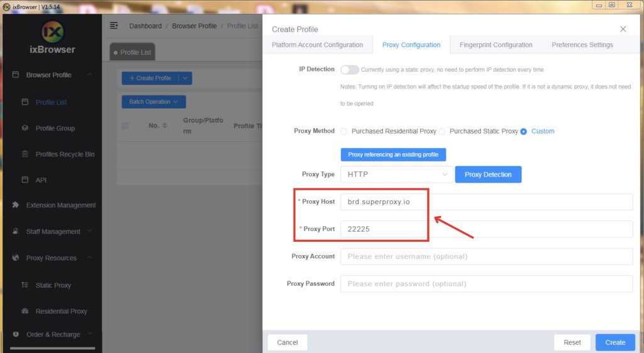Switch to Preferences Settings tab
644x353 pixels.
(x=582, y=45)
